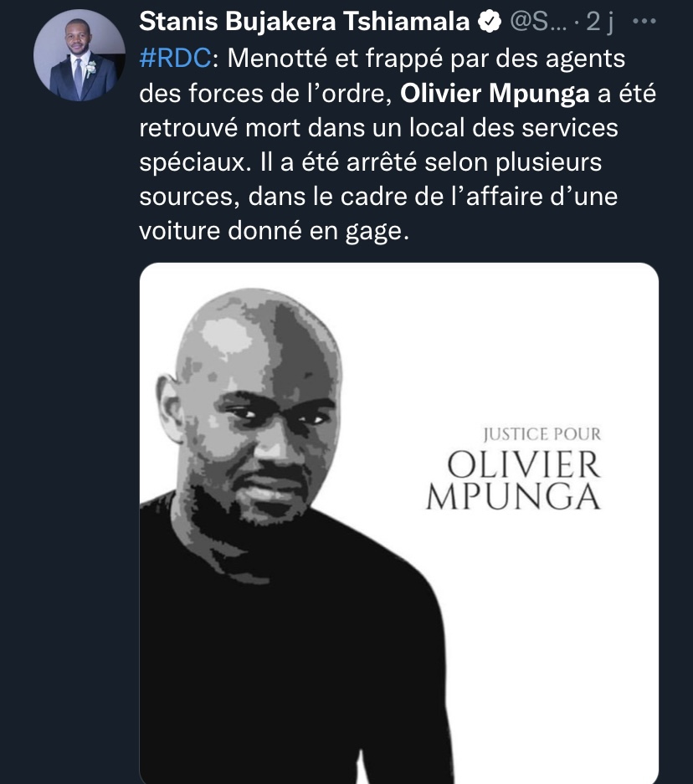Click the word "spéciaux" in the tweet
Viewport: 693px width, 784px height.
click(x=189, y=162)
